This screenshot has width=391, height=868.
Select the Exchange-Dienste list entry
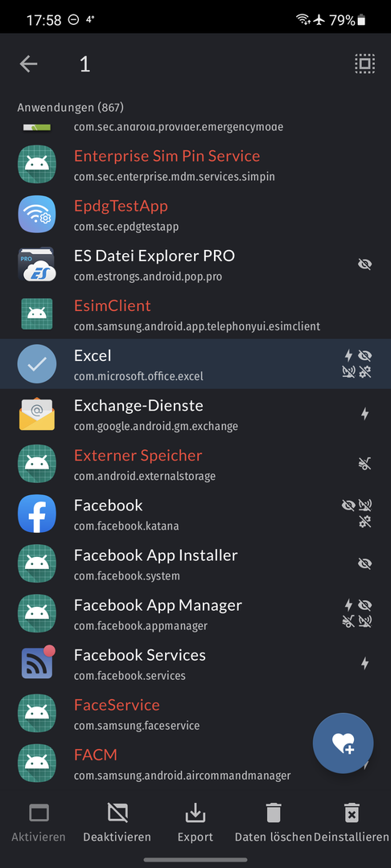coord(195,414)
